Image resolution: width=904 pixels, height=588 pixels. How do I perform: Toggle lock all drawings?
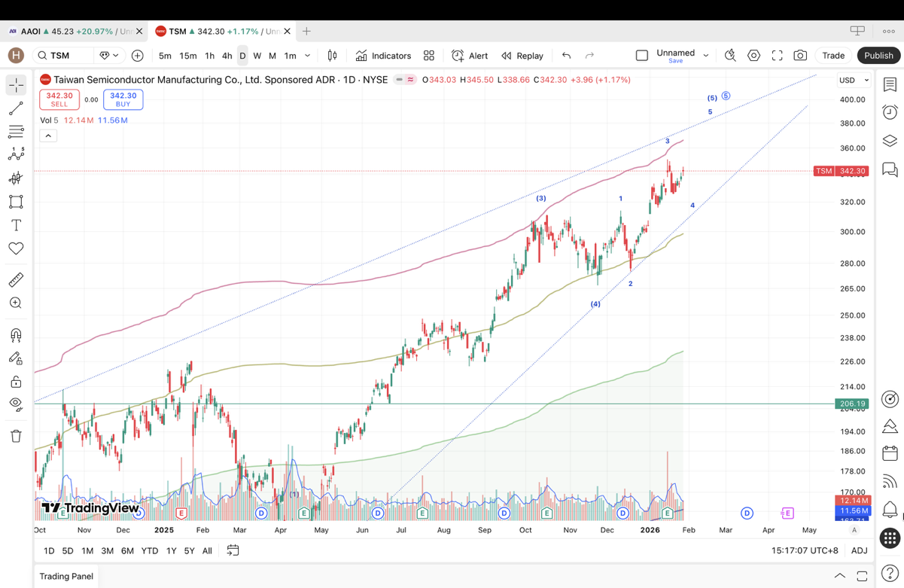tap(16, 382)
